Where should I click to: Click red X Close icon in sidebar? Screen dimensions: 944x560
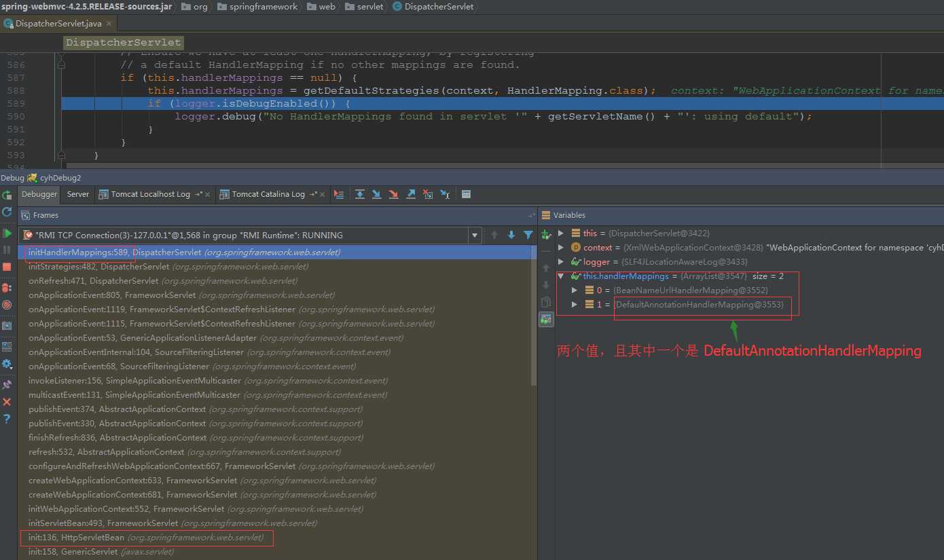tap(7, 402)
